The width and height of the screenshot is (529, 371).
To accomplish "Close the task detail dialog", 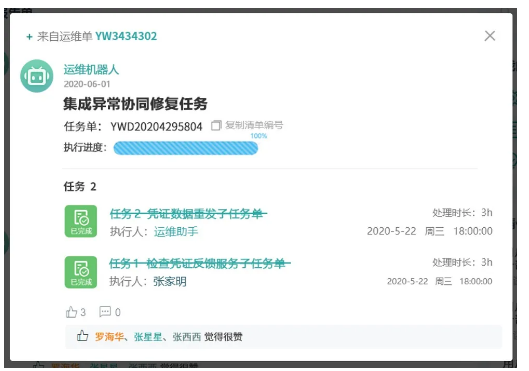I will coord(490,36).
